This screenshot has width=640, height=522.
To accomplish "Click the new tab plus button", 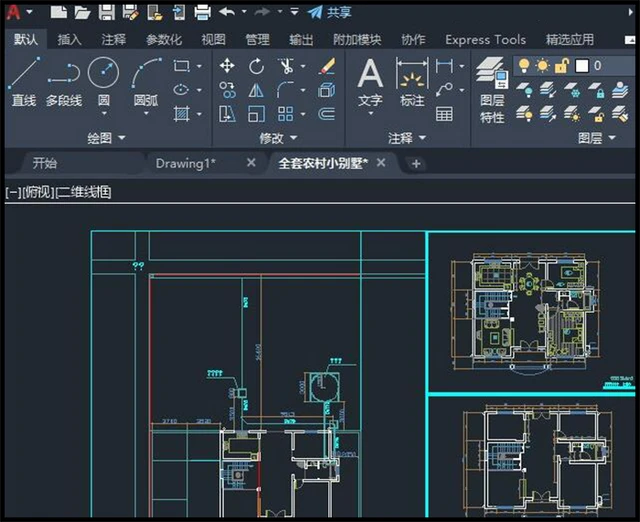I will click(416, 163).
